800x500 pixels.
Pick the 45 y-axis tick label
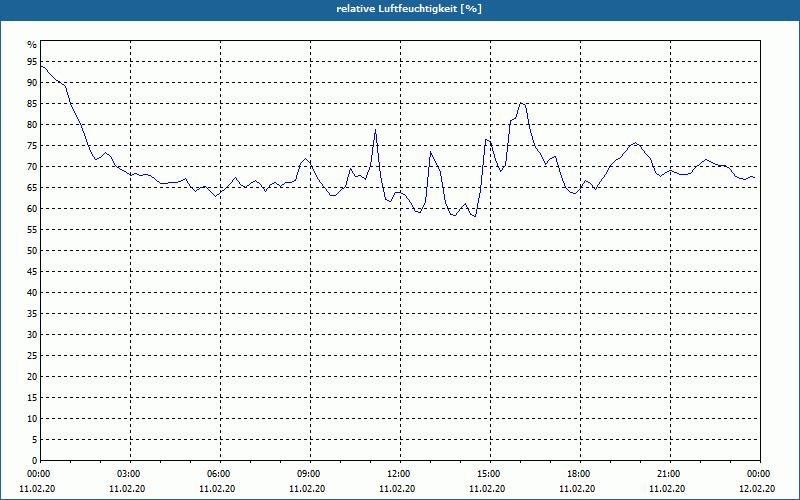tap(32, 271)
